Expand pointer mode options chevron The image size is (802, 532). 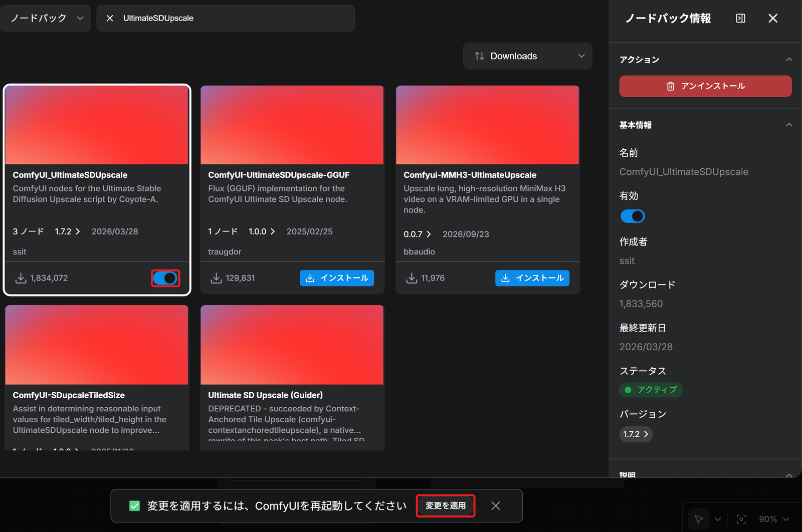click(718, 519)
